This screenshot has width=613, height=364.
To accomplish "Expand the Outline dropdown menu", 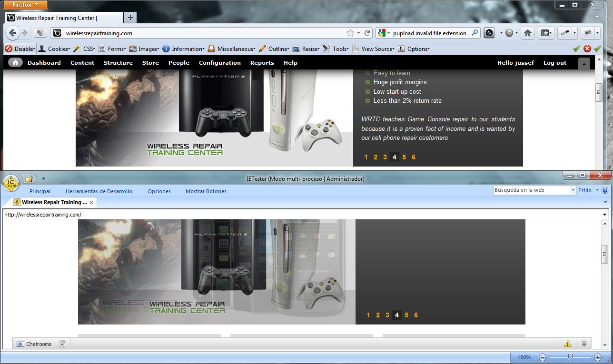I will point(274,49).
